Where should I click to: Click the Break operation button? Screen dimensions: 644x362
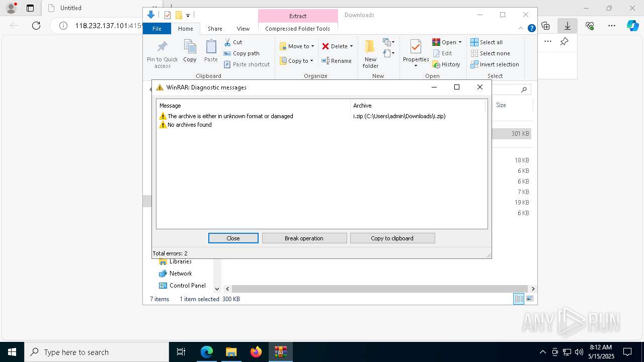304,238
